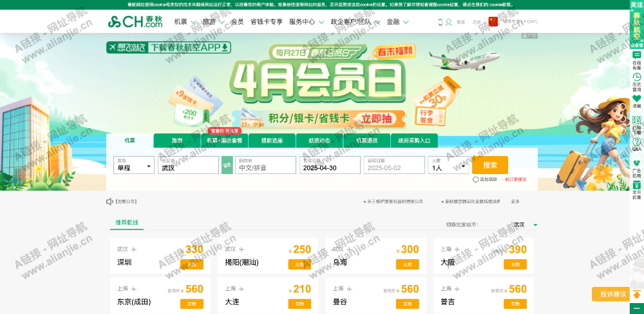
Task: Open the 人数 1人 passenger dropdown
Action: pos(448,165)
